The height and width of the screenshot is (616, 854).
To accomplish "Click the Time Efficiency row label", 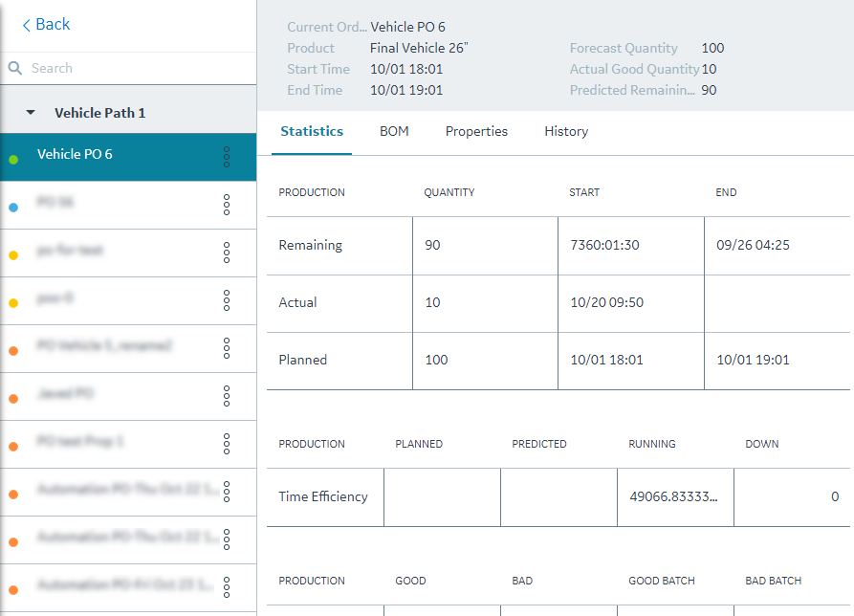I will 323,496.
